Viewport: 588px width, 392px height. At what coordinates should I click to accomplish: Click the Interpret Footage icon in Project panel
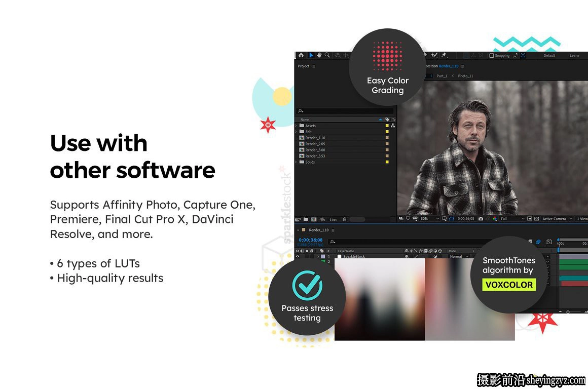pyautogui.click(x=298, y=220)
